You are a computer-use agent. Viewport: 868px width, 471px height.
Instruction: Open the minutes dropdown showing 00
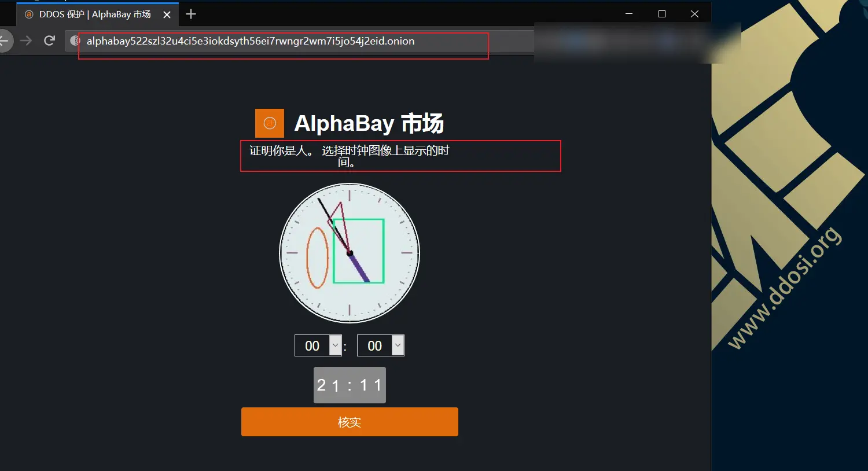click(x=380, y=345)
